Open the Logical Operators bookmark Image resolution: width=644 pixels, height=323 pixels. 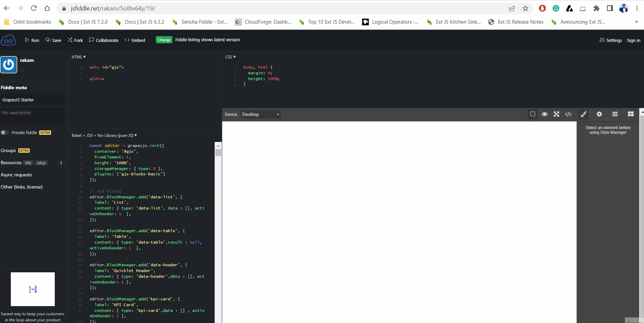tap(390, 22)
